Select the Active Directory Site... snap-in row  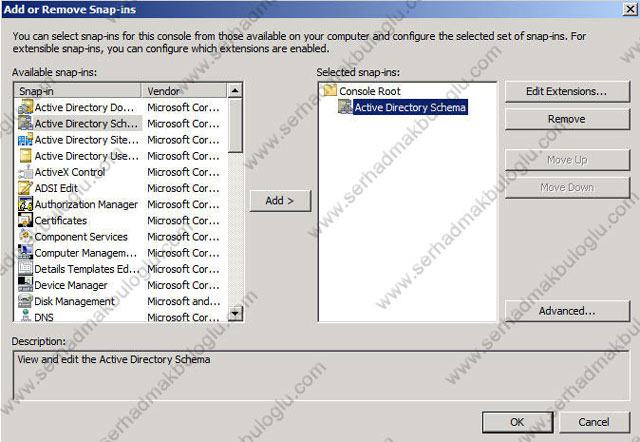click(121, 140)
